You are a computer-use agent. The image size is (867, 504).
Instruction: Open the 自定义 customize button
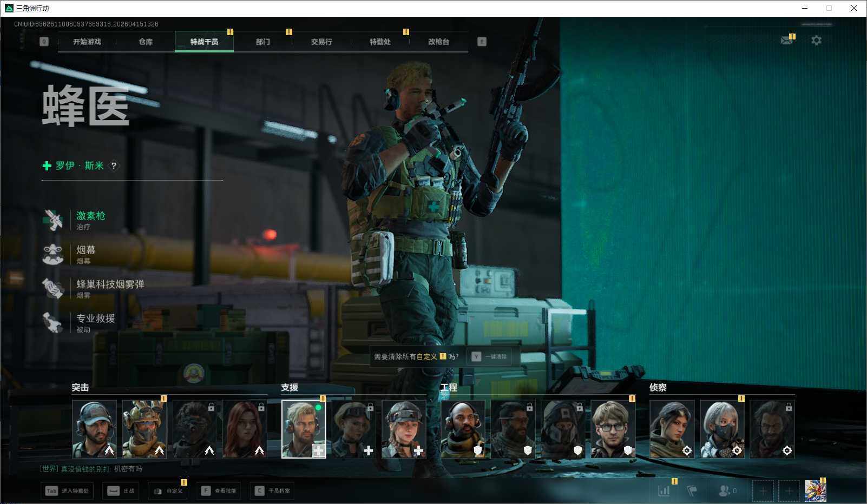(x=168, y=490)
